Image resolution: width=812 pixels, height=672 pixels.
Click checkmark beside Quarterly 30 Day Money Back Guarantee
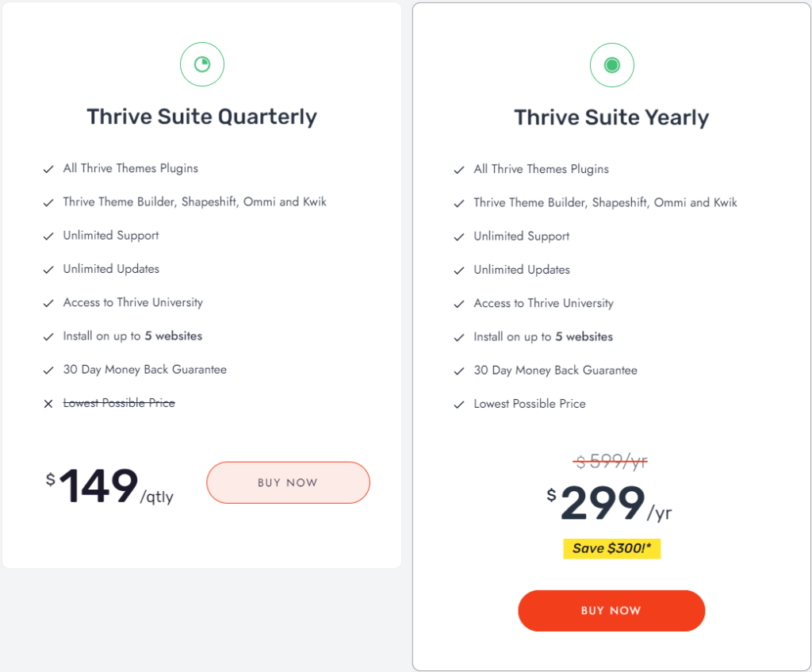48,371
